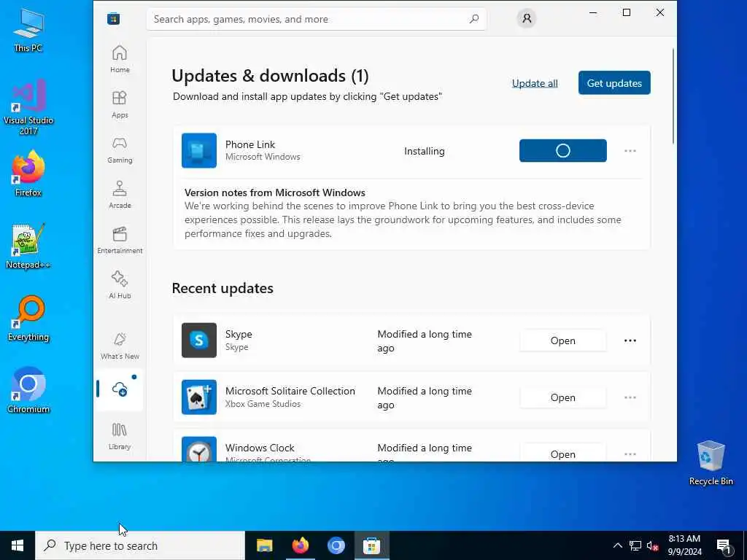Image resolution: width=747 pixels, height=560 pixels.
Task: Select This PC desktop icon
Action: [28, 30]
